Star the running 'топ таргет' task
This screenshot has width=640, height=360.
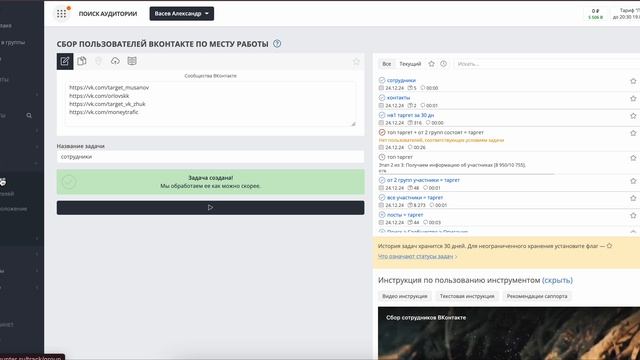(x=633, y=158)
